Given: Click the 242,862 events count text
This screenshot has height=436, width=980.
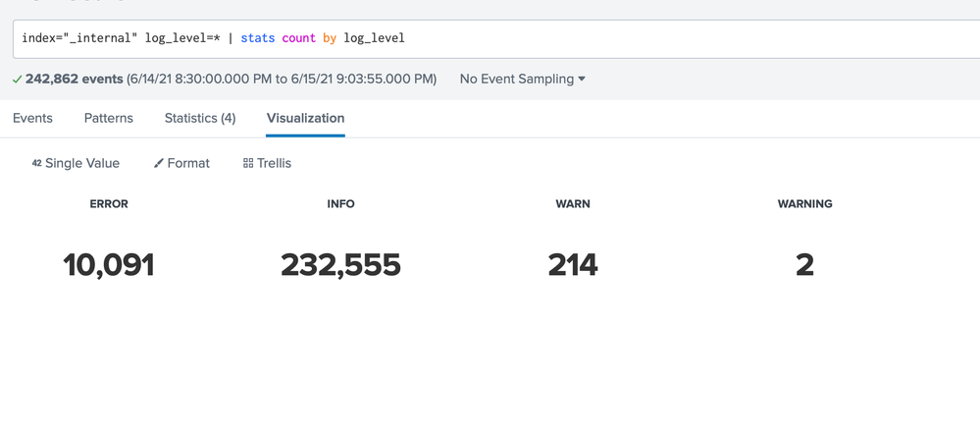Looking at the screenshot, I should click(75, 79).
